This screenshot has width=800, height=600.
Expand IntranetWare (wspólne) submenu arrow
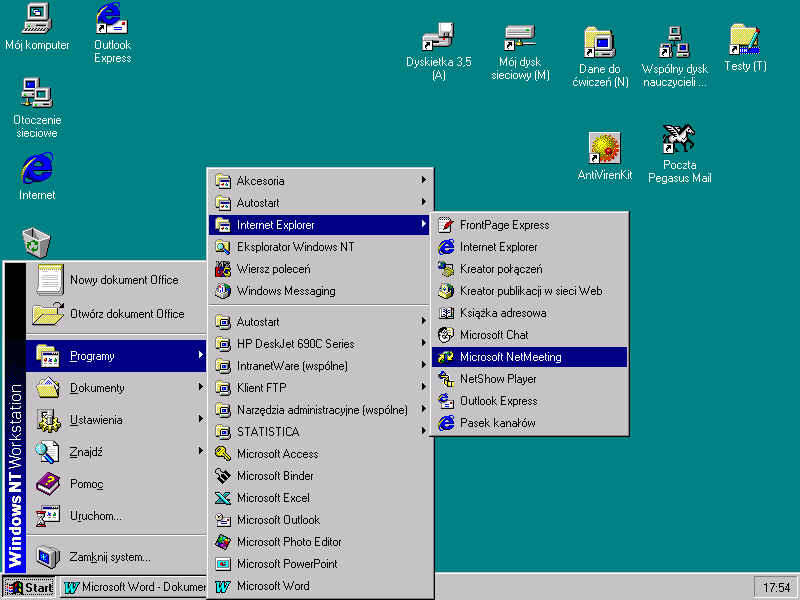click(423, 365)
